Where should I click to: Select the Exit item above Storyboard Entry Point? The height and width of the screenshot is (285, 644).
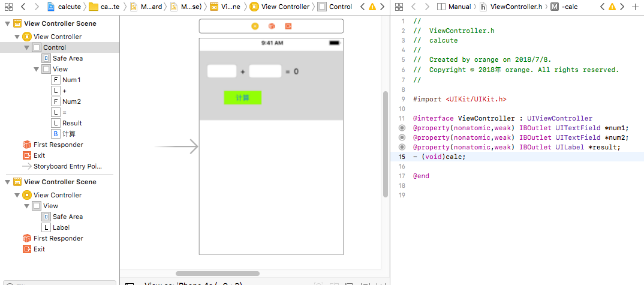tap(34, 155)
